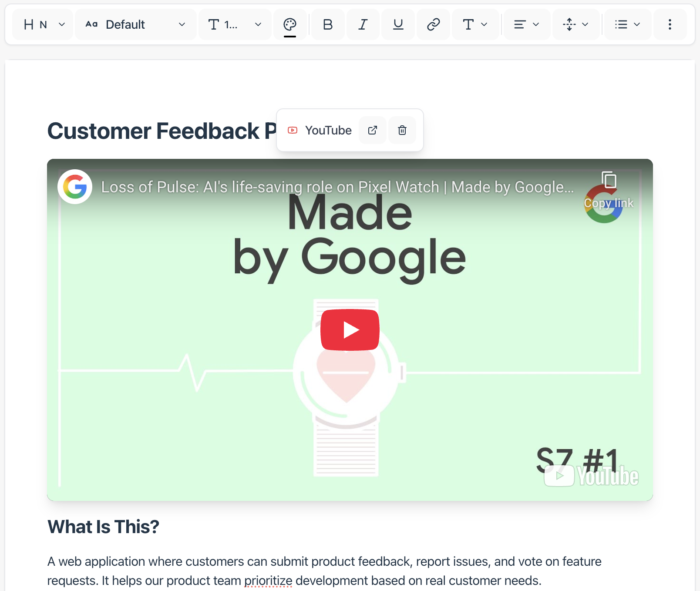Image resolution: width=700 pixels, height=591 pixels.
Task: Open the heading level dropdown
Action: 44,25
